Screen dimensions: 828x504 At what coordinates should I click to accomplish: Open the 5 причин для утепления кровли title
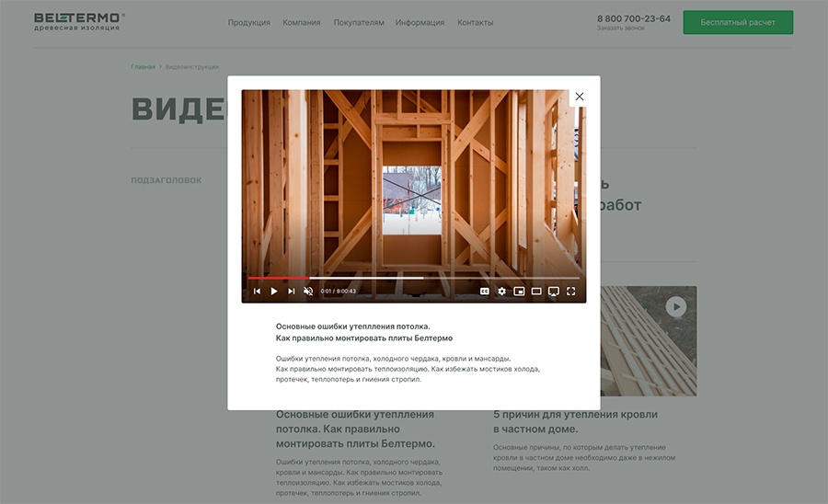576,421
